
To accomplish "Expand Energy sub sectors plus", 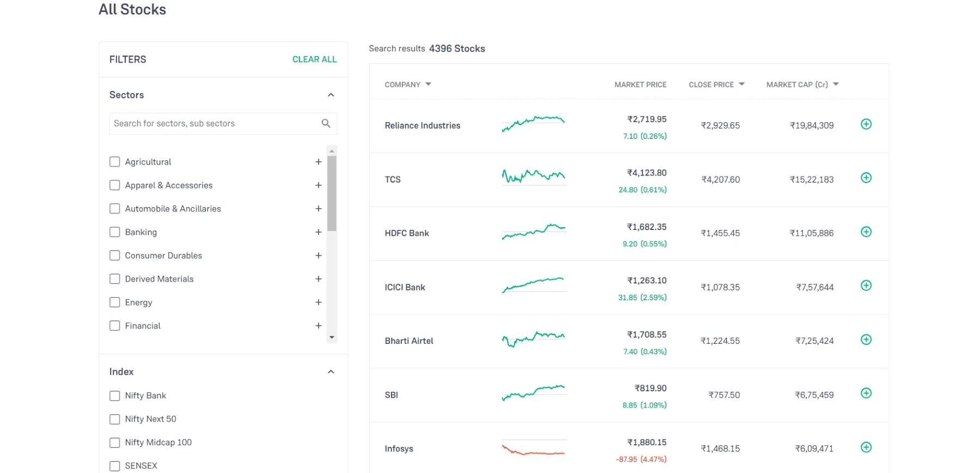I will click(318, 302).
